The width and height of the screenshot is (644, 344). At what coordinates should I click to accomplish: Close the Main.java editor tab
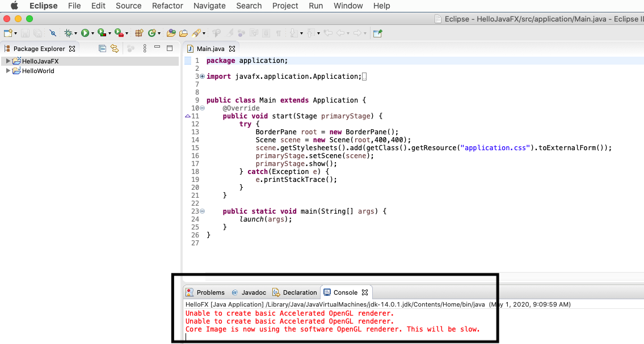click(x=232, y=49)
